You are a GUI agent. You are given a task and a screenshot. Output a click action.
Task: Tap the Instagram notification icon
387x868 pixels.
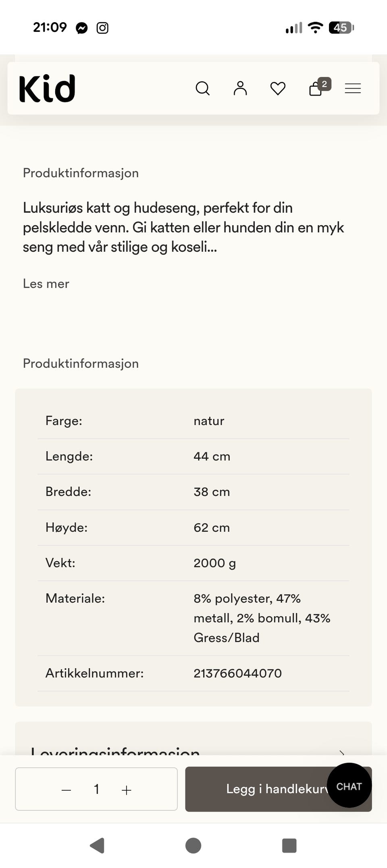coord(102,28)
